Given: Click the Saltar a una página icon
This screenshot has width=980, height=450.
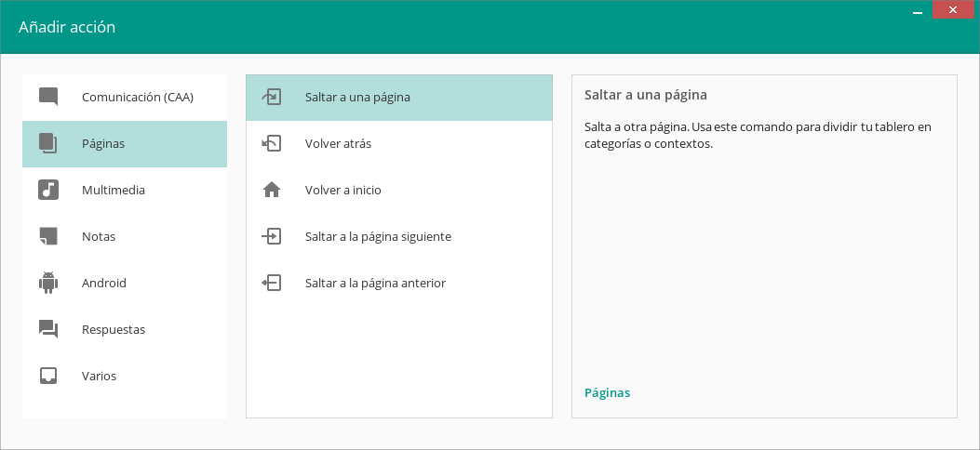Looking at the screenshot, I should (x=272, y=97).
